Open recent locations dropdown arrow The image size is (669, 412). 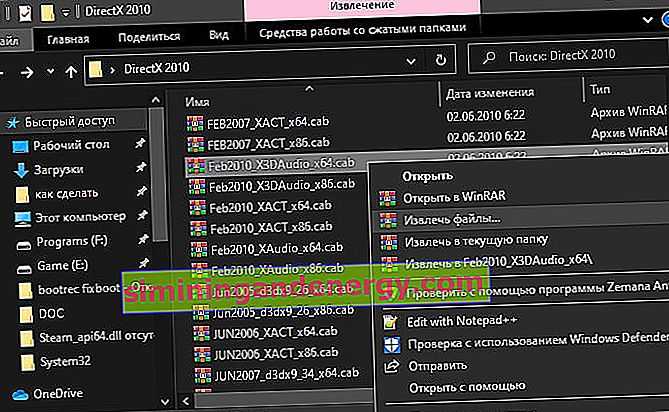[50, 71]
